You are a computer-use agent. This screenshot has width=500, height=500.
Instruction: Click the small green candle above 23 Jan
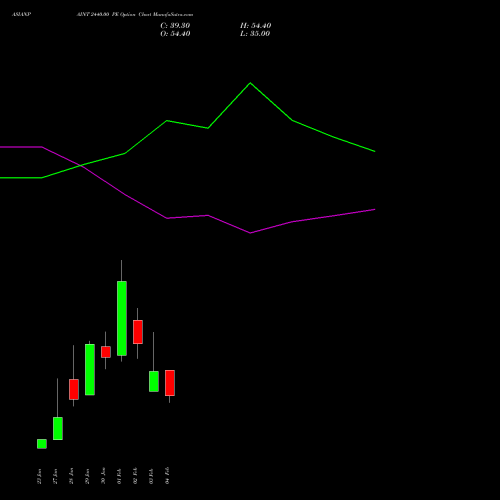coord(42,444)
